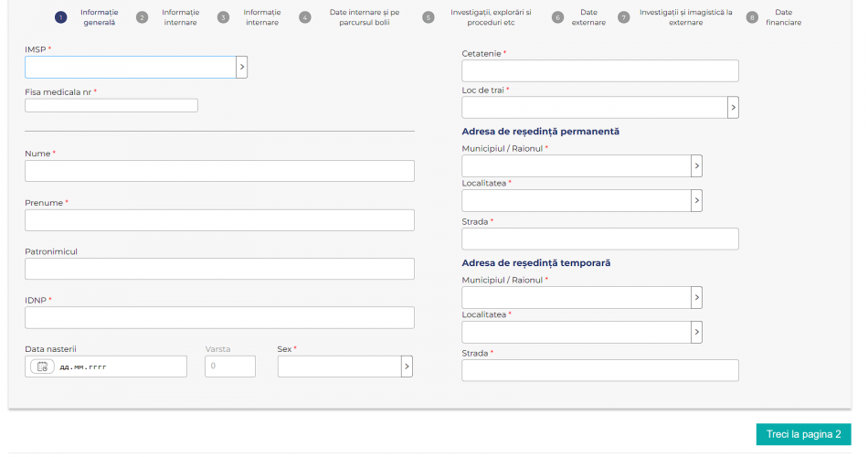Click permanent address Strada field
This screenshot has width=868, height=457.
(x=600, y=239)
